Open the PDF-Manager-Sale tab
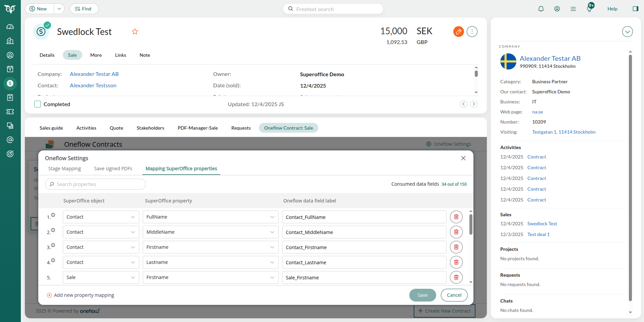 198,128
